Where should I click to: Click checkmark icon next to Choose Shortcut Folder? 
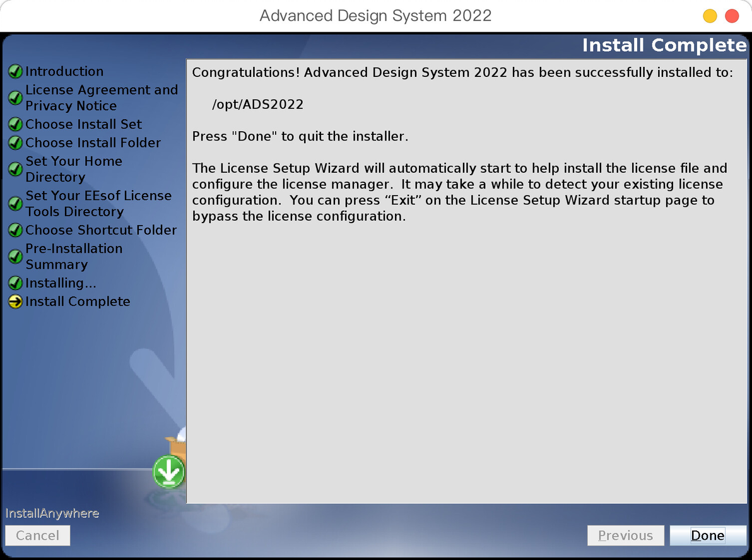tap(15, 230)
